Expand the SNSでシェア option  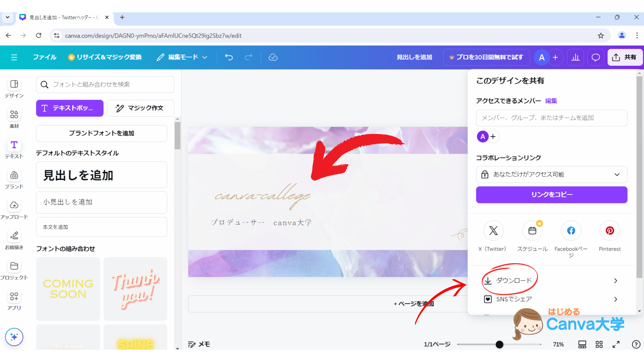tap(551, 299)
